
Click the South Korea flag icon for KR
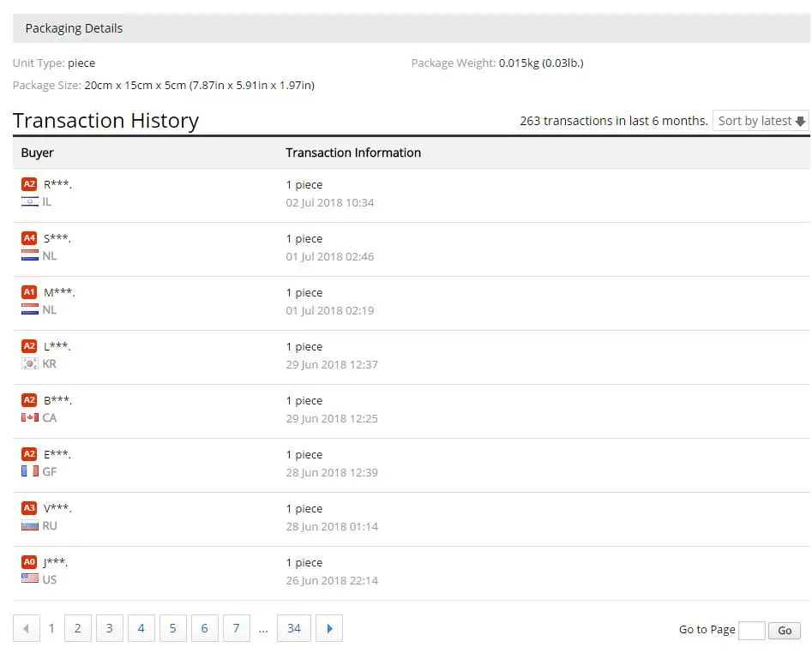pyautogui.click(x=29, y=364)
